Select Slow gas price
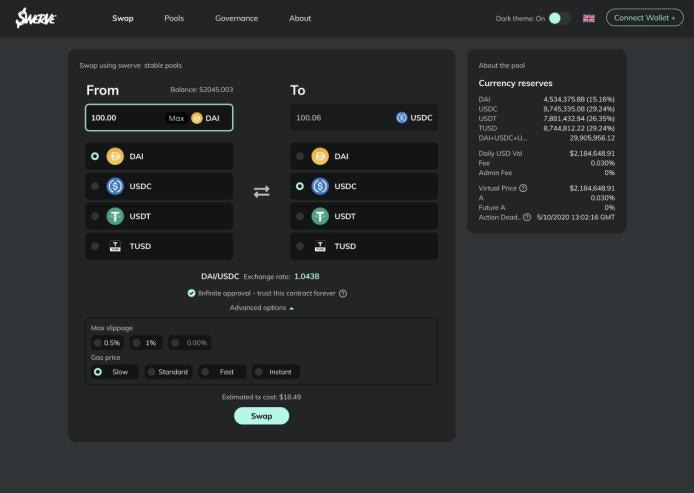 [x=115, y=372]
